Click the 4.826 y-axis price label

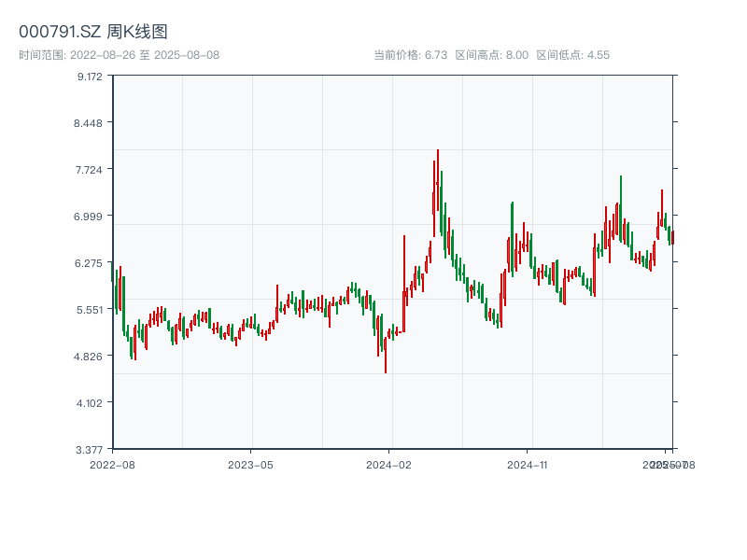(90, 357)
